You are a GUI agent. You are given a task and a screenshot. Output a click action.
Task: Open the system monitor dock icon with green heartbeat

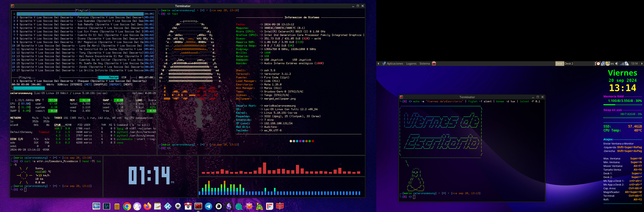[x=96, y=206]
